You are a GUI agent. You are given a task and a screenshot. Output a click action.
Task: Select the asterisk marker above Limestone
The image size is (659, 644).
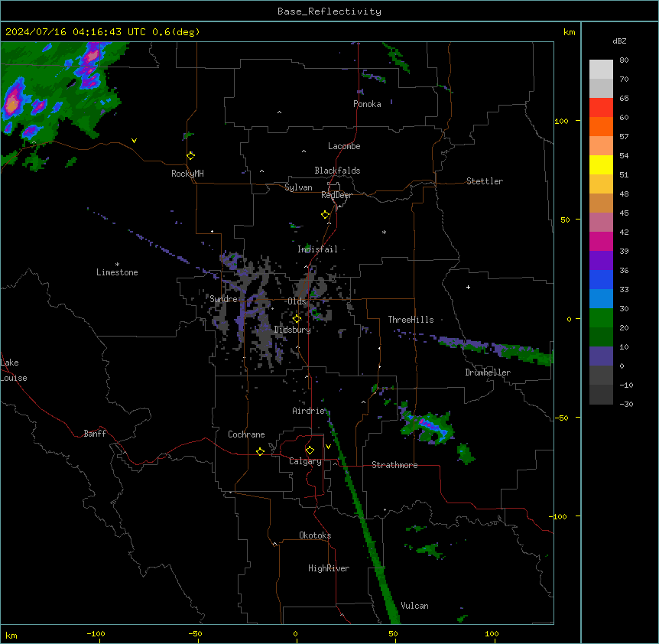point(117,265)
